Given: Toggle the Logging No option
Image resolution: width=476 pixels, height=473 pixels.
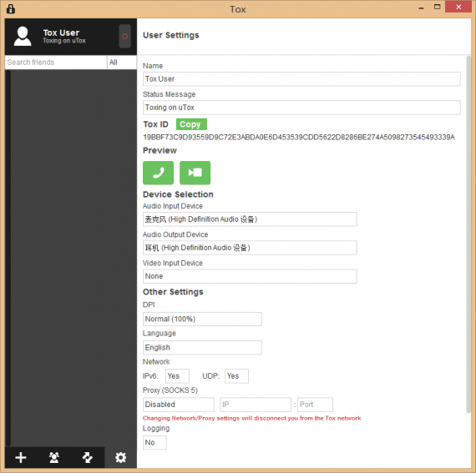Looking at the screenshot, I should (x=154, y=442).
